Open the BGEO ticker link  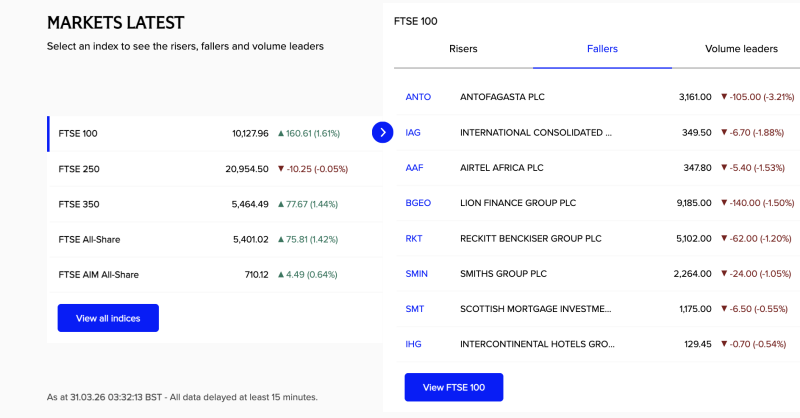coord(418,203)
